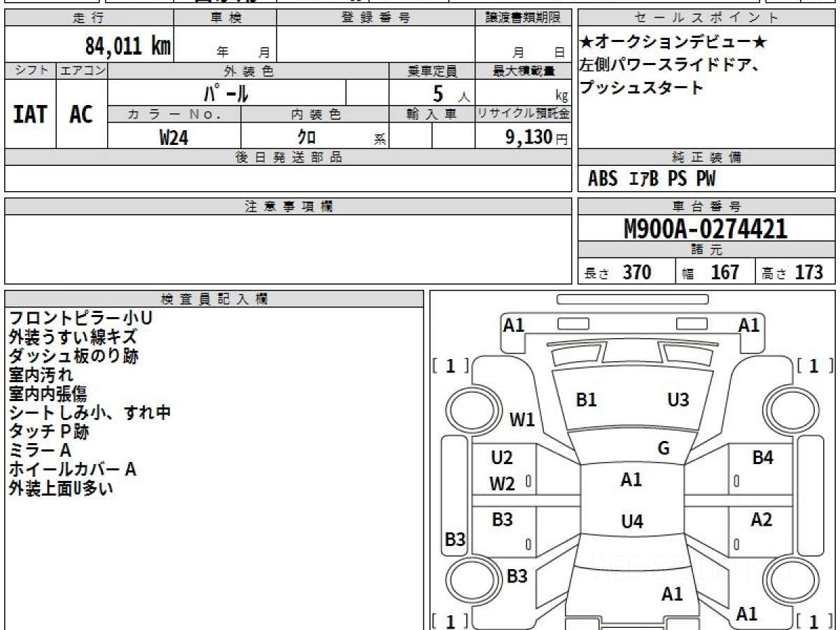The height and width of the screenshot is (630, 840).
Task: Select the inspector note ホイールカバーA
Action: point(72,470)
